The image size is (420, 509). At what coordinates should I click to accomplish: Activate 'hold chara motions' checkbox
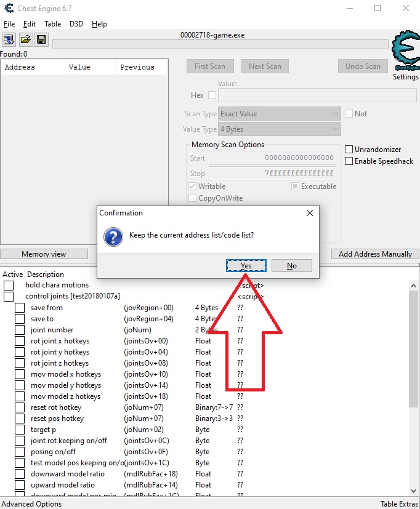[9, 286]
